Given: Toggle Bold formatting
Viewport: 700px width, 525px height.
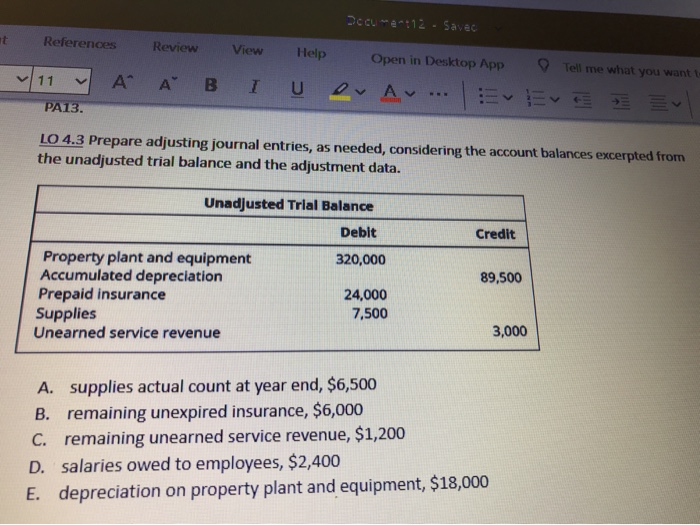Looking at the screenshot, I should (x=211, y=85).
